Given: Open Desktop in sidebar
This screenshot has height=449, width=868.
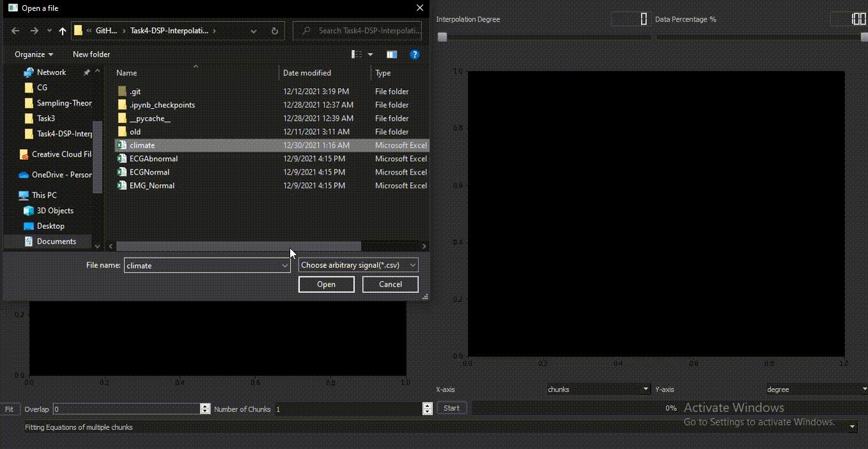Looking at the screenshot, I should (50, 226).
